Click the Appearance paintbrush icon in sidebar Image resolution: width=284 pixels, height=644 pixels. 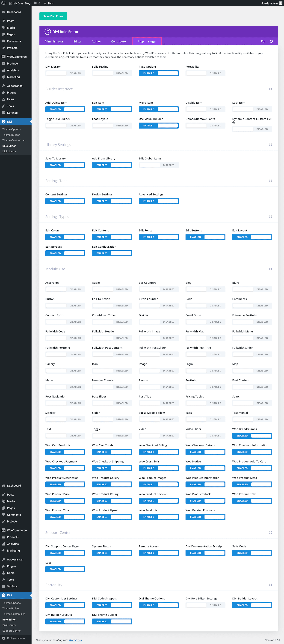(x=3, y=86)
